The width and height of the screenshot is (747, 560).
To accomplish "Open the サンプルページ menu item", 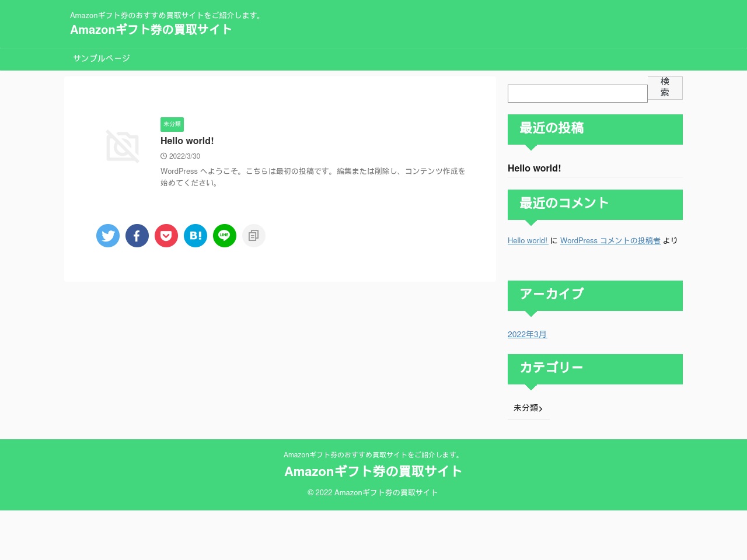I will coord(102,58).
